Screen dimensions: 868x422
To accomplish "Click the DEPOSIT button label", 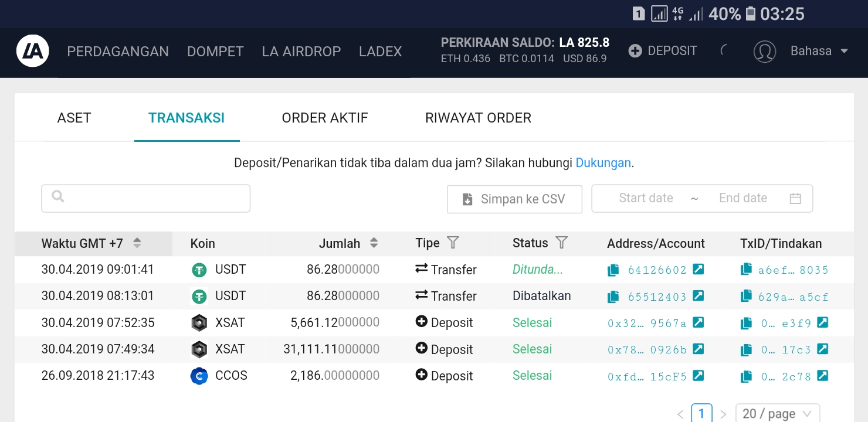I will pos(672,51).
